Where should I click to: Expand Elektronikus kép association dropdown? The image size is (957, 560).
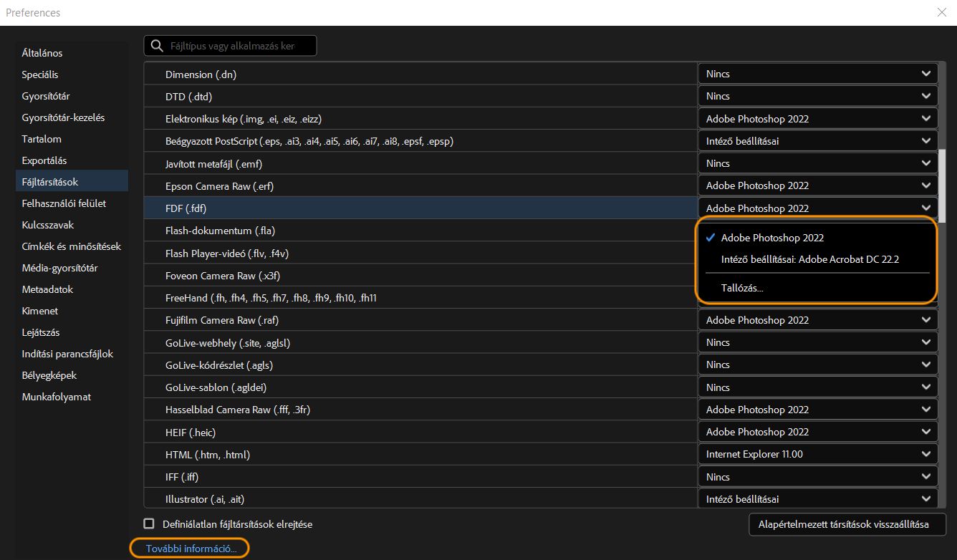point(818,119)
